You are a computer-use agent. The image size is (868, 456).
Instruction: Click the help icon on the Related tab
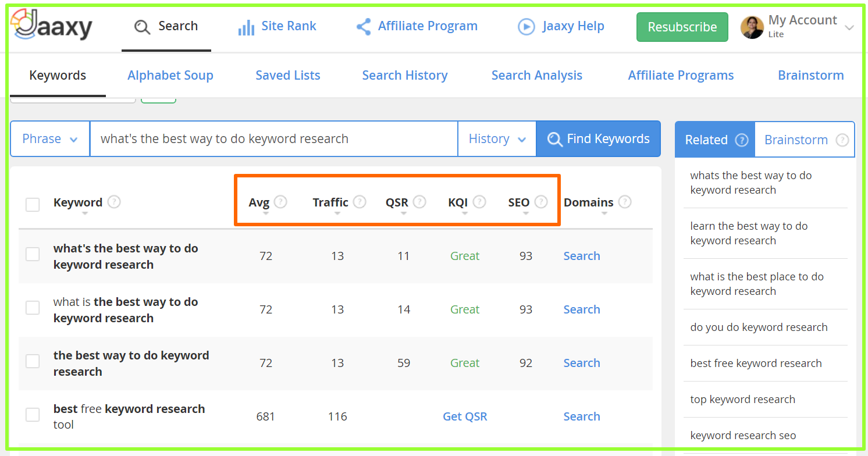coord(741,140)
